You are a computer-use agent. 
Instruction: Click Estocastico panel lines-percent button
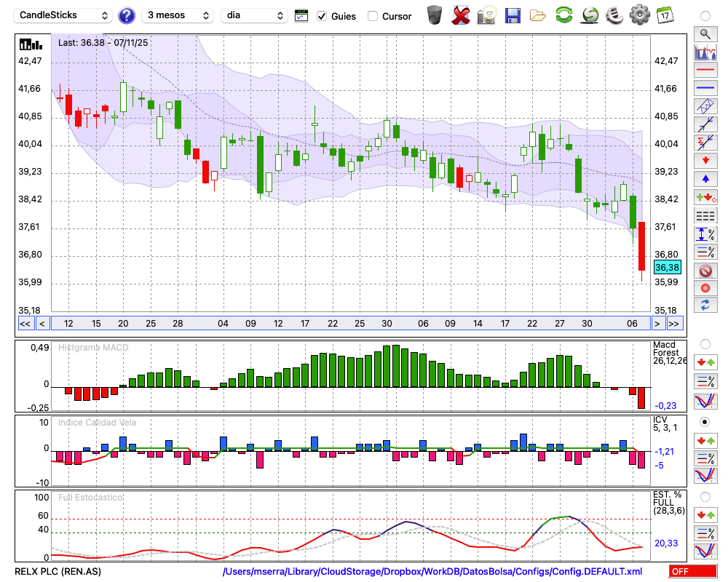(705, 533)
